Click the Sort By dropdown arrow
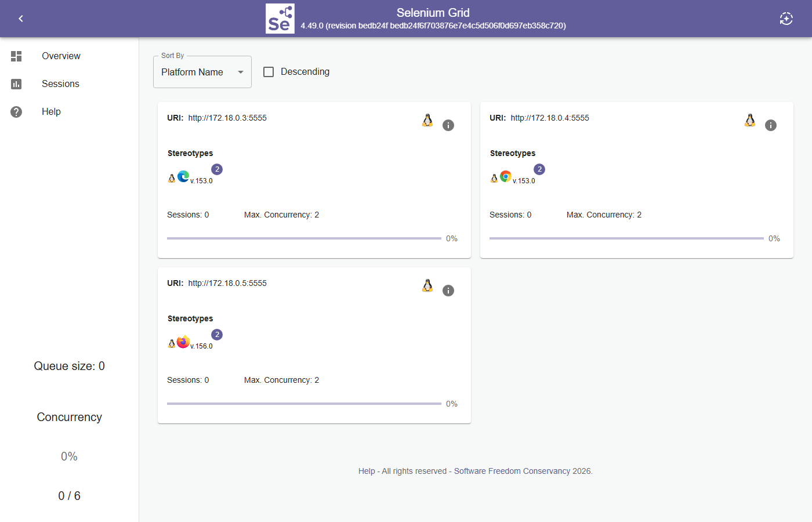Screen dimensions: 812x522 coord(241,72)
